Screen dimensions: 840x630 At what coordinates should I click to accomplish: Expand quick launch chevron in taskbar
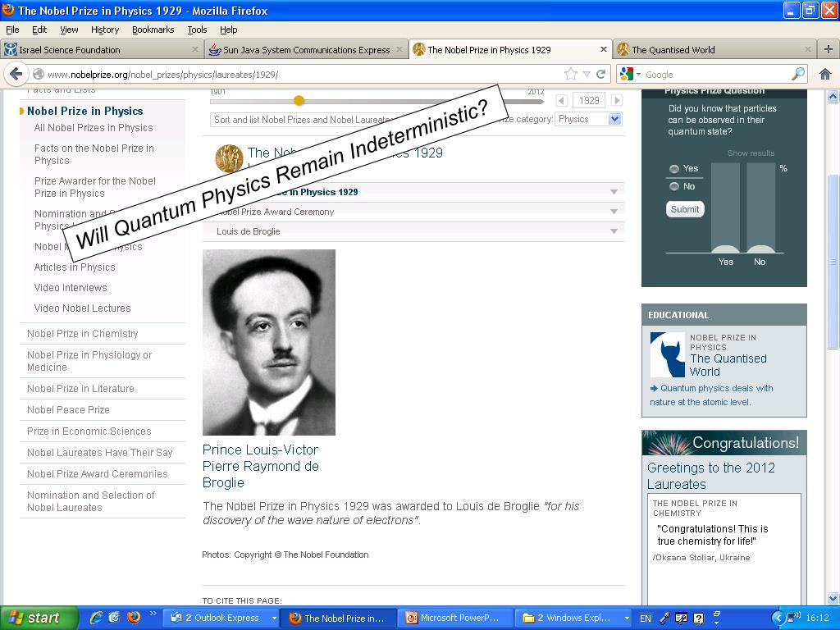click(x=153, y=614)
